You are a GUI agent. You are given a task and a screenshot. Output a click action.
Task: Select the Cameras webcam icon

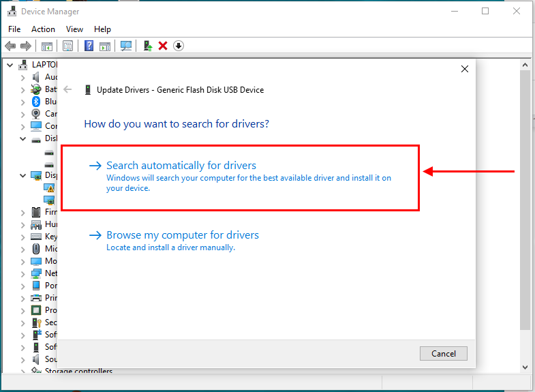[x=36, y=114]
